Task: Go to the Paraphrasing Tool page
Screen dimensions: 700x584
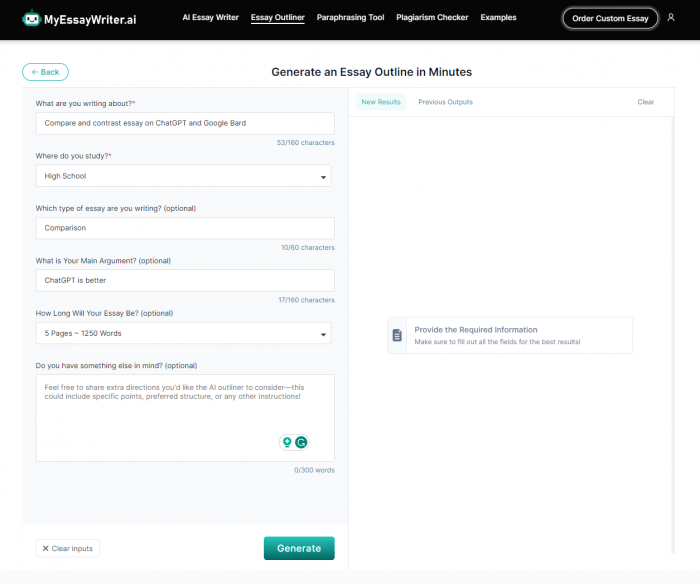Action: click(350, 17)
